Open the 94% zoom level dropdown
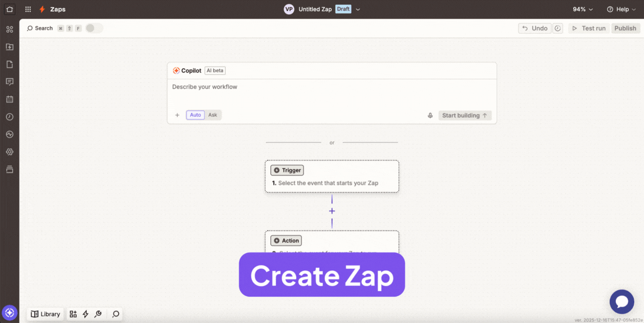Viewport: 644px width, 323px height. click(x=583, y=9)
